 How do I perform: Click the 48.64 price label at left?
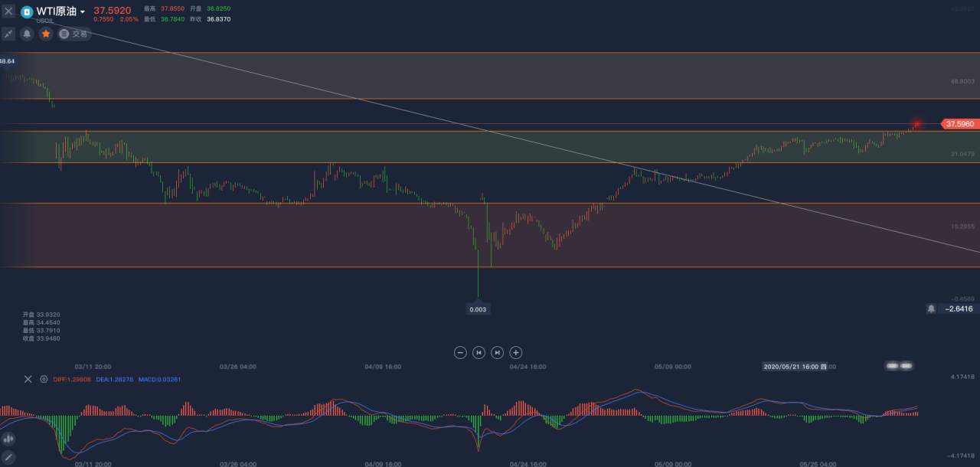click(x=8, y=60)
